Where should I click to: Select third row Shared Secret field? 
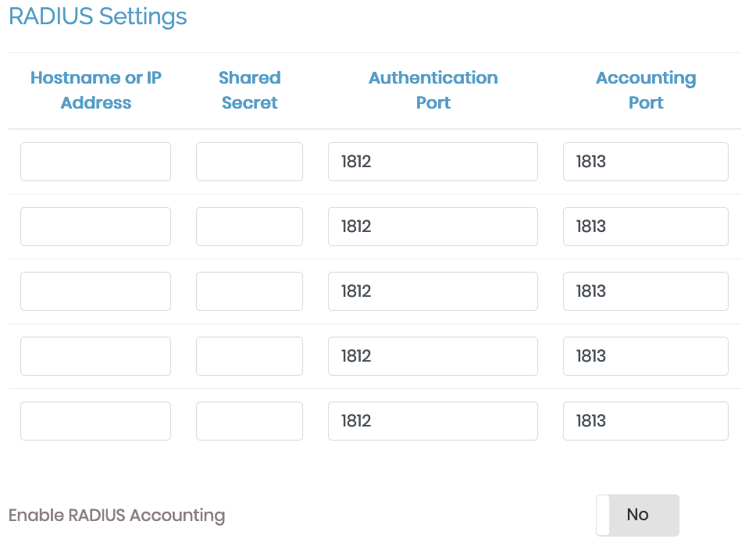pos(249,291)
